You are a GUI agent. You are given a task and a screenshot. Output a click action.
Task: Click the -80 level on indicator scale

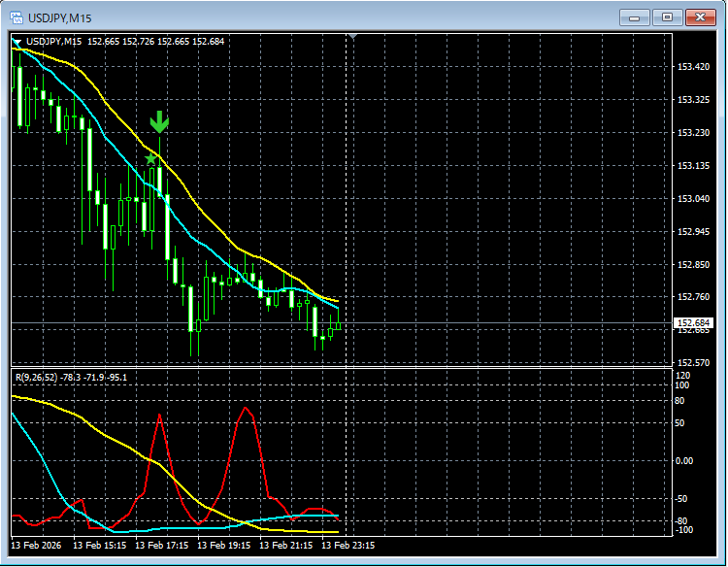(x=682, y=521)
